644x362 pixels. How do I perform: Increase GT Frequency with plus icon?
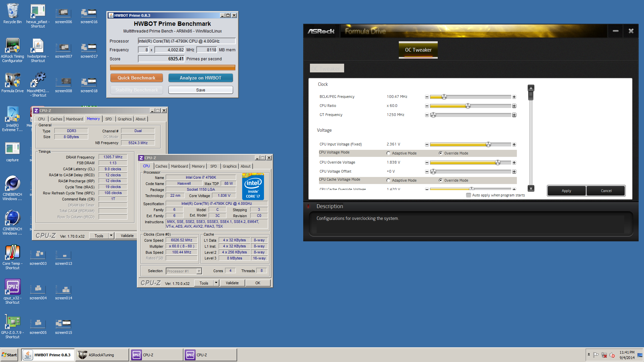pyautogui.click(x=514, y=115)
